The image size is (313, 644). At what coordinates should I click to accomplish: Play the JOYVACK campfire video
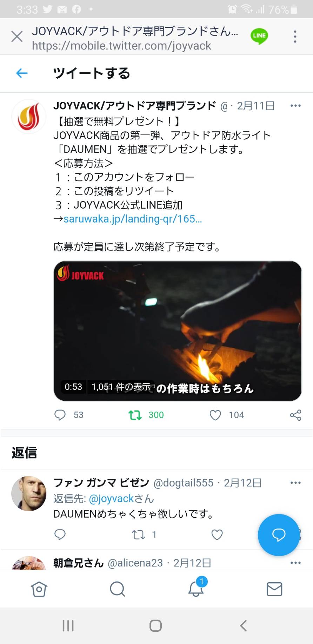pyautogui.click(x=178, y=331)
